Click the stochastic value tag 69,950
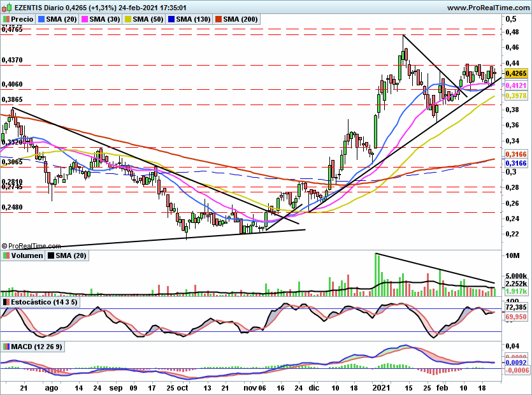This screenshot has height=395, width=532. [516, 317]
